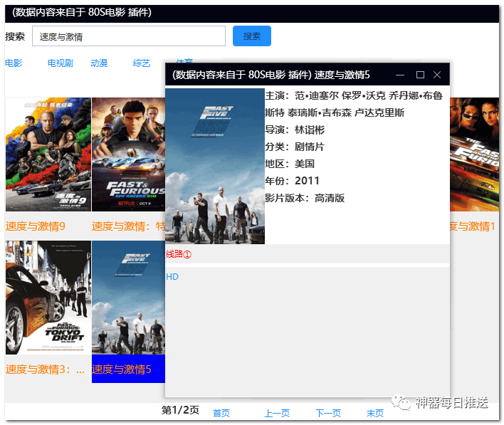Click the 地区: 美国 text
504x425 pixels.
point(290,164)
